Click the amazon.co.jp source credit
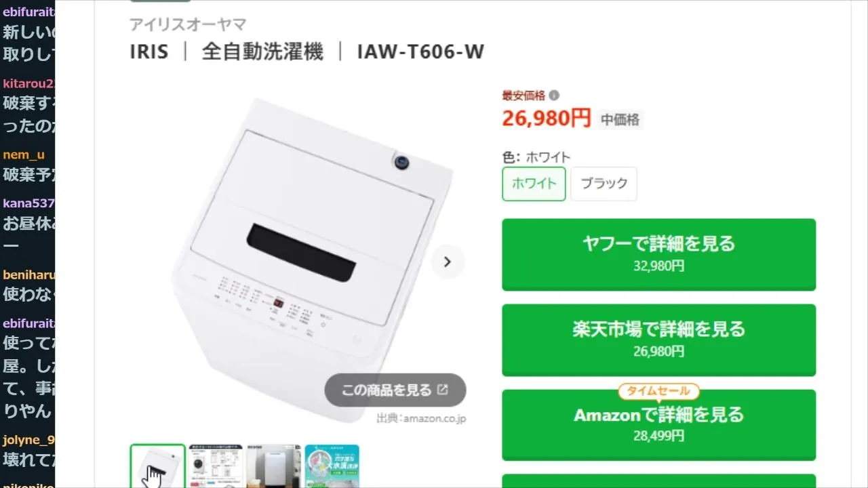868x488 pixels. click(x=421, y=418)
